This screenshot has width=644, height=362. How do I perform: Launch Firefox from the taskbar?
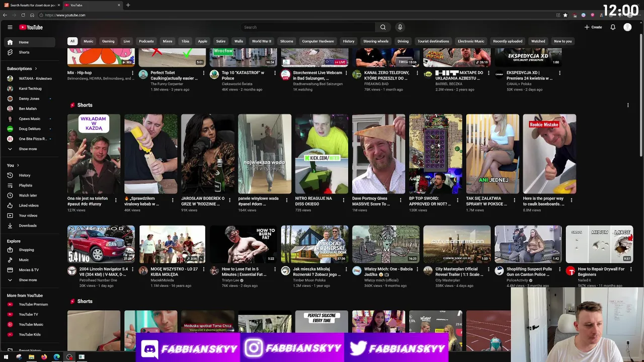(44, 357)
